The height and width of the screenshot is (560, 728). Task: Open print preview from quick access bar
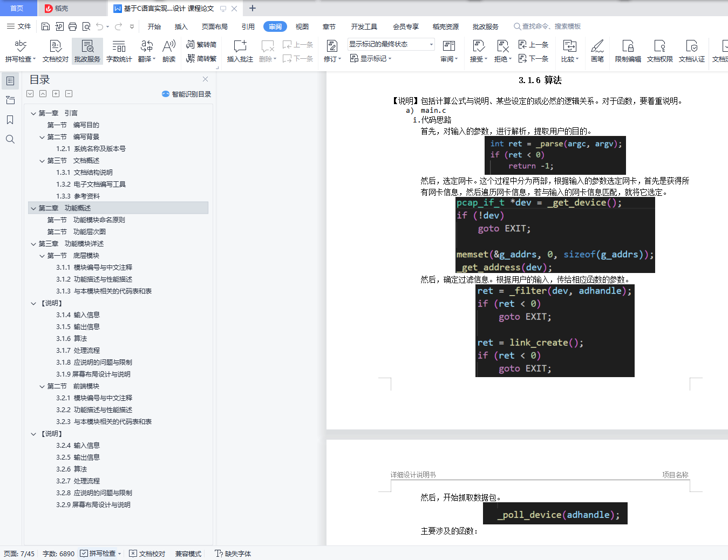[x=86, y=26]
